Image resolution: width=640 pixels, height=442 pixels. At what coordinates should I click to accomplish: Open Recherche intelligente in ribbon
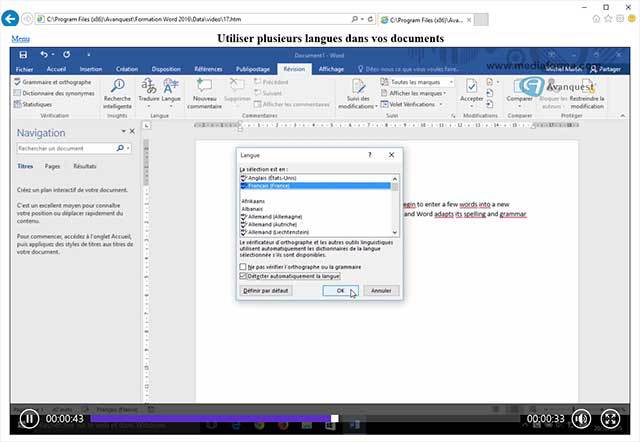pos(116,93)
